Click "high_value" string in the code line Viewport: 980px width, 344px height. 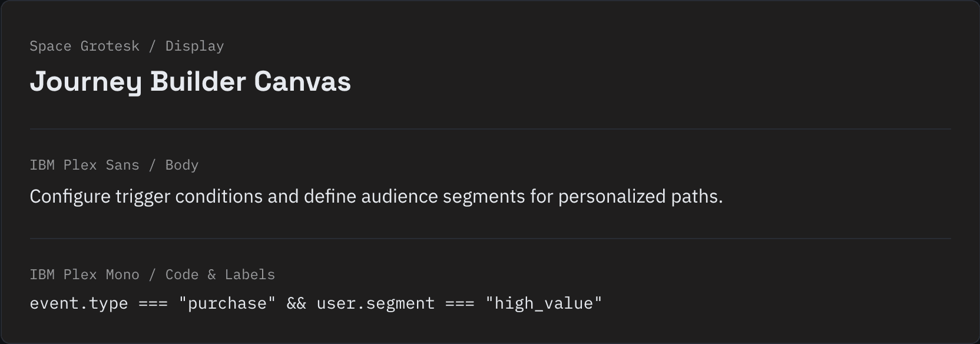544,303
